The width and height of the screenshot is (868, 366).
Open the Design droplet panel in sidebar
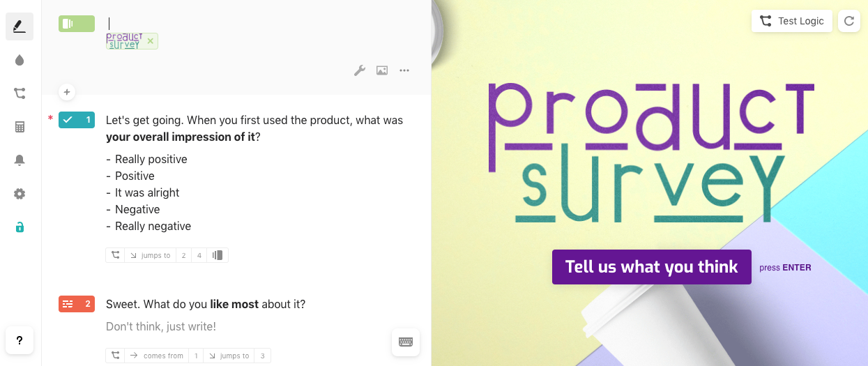pos(20,60)
